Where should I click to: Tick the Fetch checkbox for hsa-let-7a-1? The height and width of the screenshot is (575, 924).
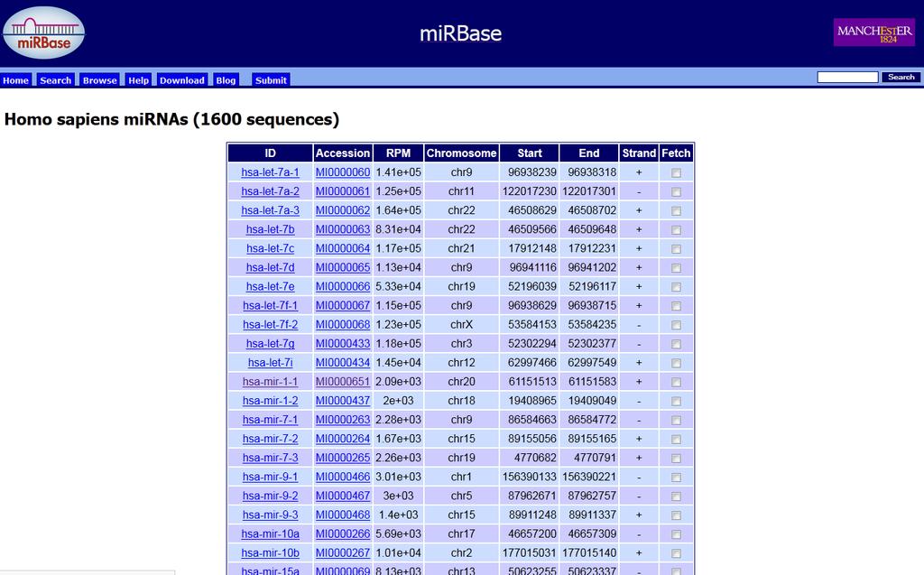point(676,172)
